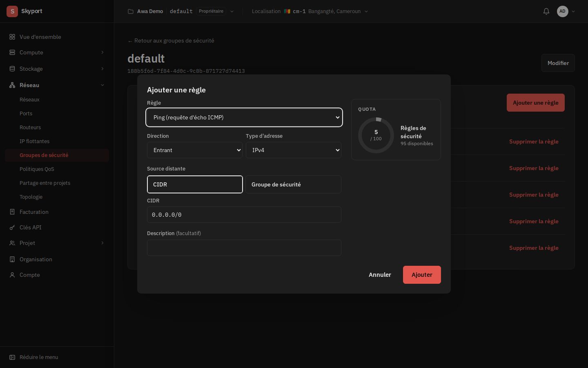The width and height of the screenshot is (588, 368).
Task: Open notifications bell
Action: click(x=546, y=11)
